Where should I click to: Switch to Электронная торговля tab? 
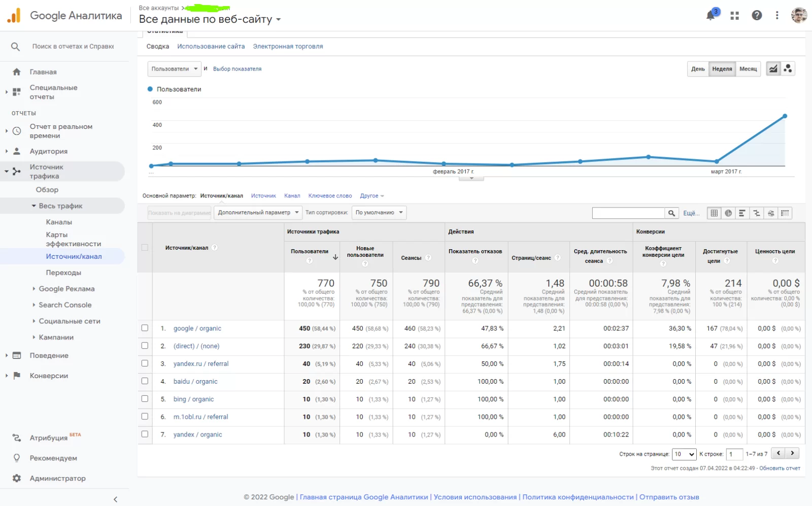(288, 47)
